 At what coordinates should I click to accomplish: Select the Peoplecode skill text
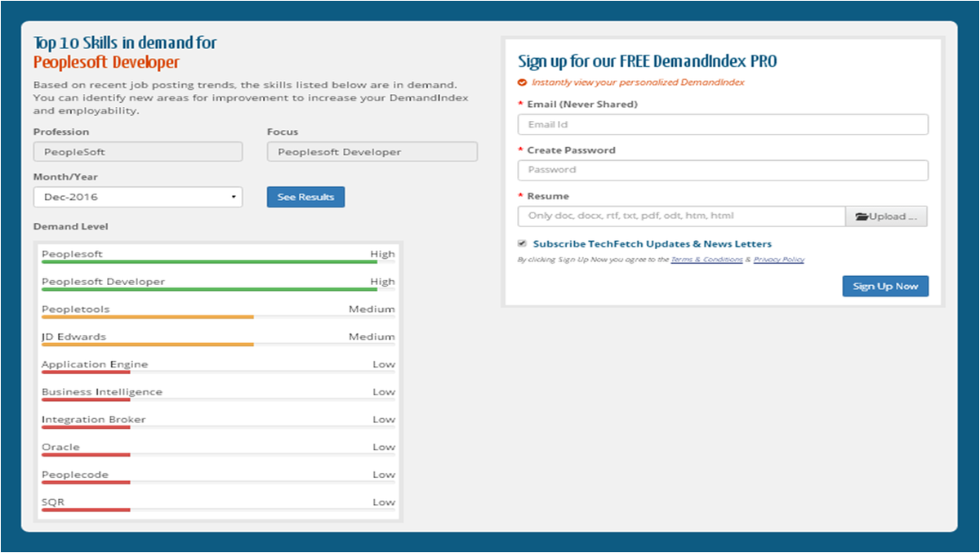(75, 475)
